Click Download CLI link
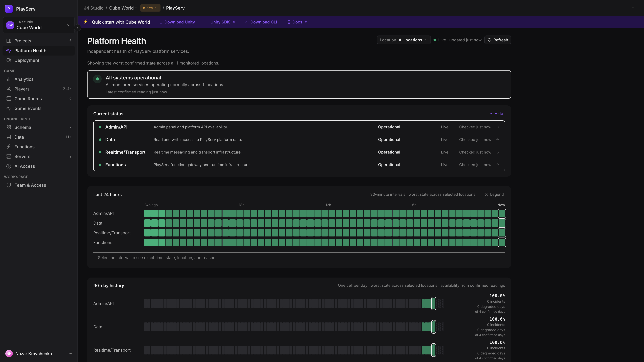The width and height of the screenshot is (644, 362). pos(261,22)
